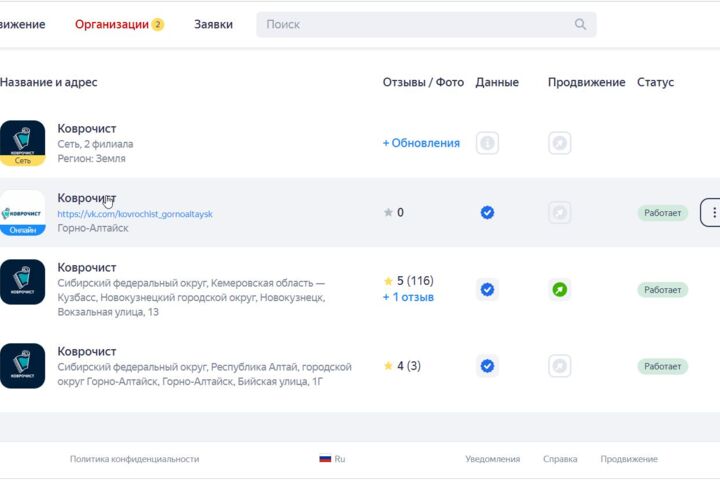Click the Горно-Алтайск city text in the online row

tap(93, 228)
